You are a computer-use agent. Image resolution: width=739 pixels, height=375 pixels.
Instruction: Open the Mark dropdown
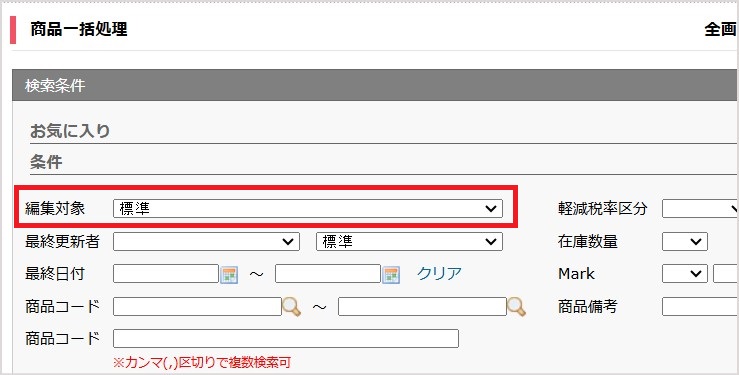point(685,274)
